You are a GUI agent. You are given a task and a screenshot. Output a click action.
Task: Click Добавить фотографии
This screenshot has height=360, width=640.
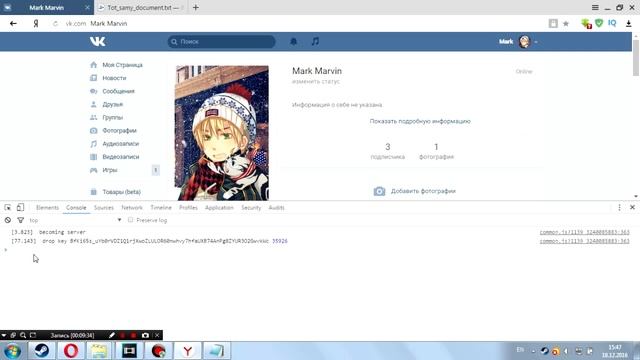(x=423, y=191)
